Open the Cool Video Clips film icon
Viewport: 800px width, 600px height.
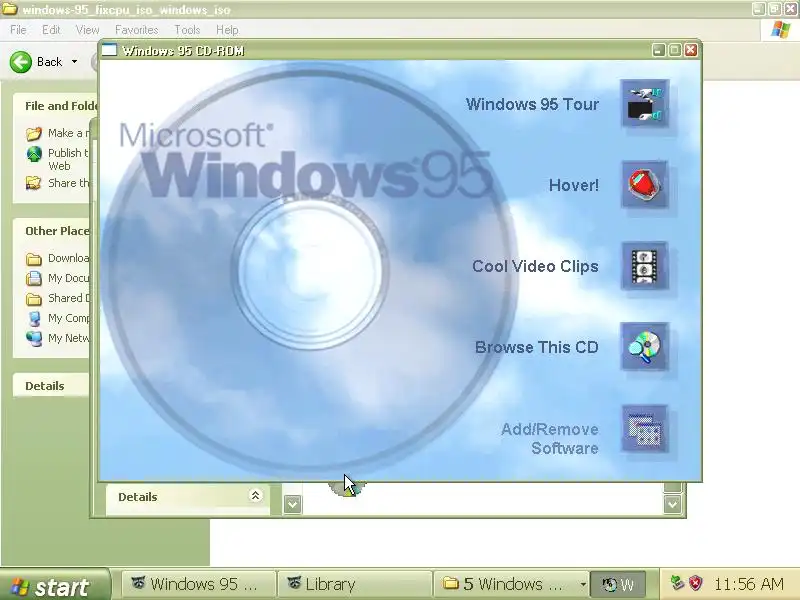tap(644, 266)
